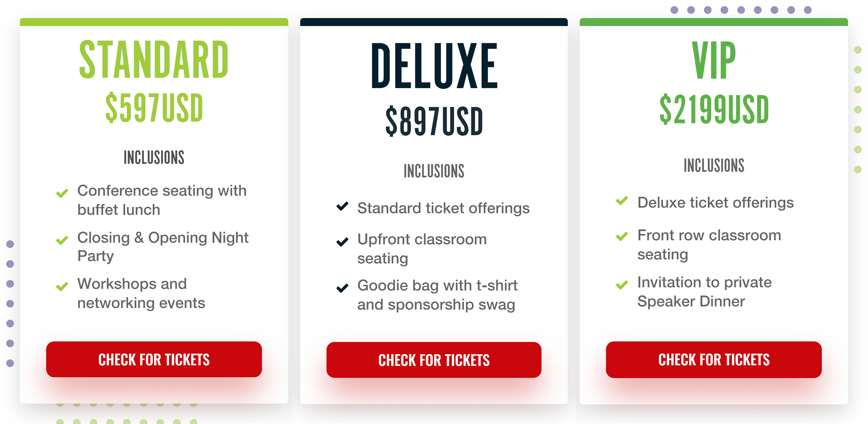Viewport: 868px width, 424px height.
Task: Click CHECK FOR TICKETS under the Deluxe plan
Action: point(434,360)
